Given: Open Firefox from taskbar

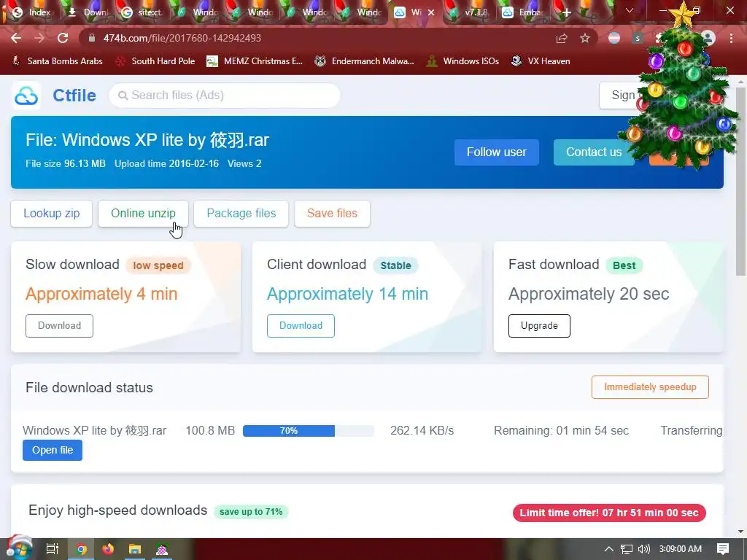Looking at the screenshot, I should point(108,549).
